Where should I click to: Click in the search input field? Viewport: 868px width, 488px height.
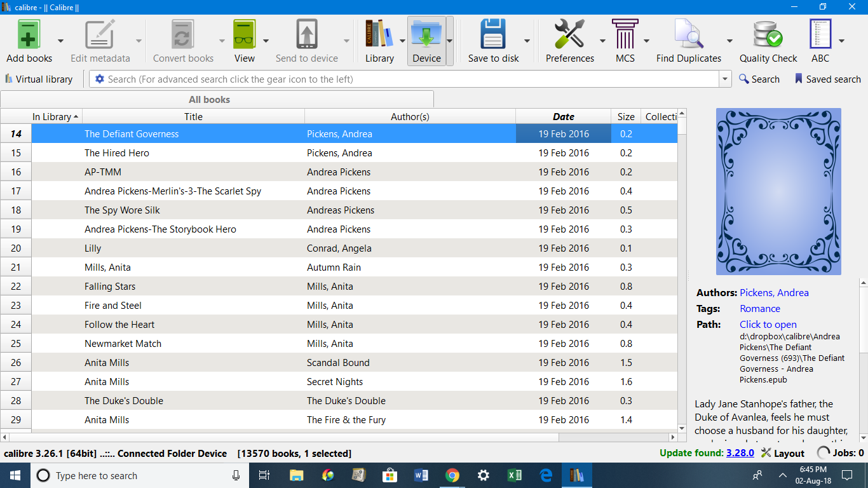pyautogui.click(x=404, y=79)
